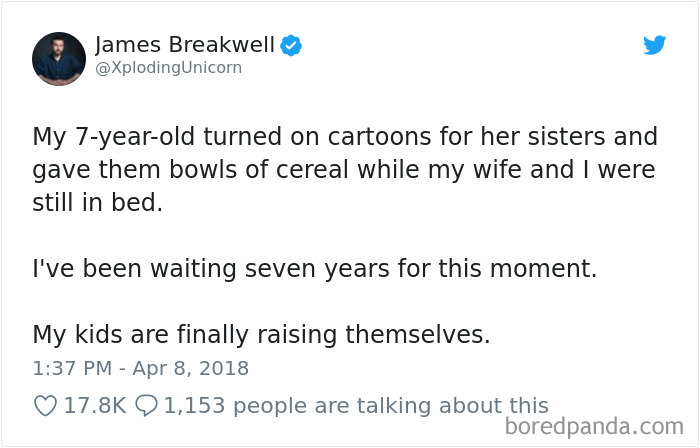Viewport: 700px width, 448px height.
Task: View the 17.8K likes count
Action: [x=96, y=406]
